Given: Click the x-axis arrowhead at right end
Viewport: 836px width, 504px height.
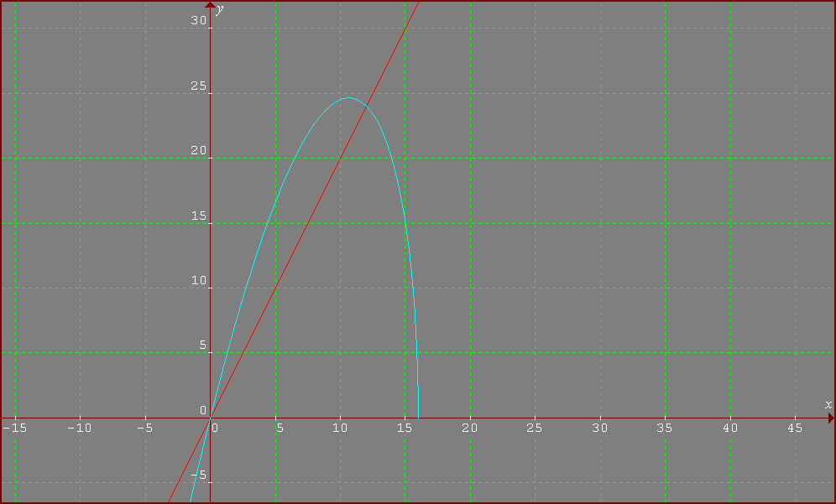Looking at the screenshot, I should [830, 418].
